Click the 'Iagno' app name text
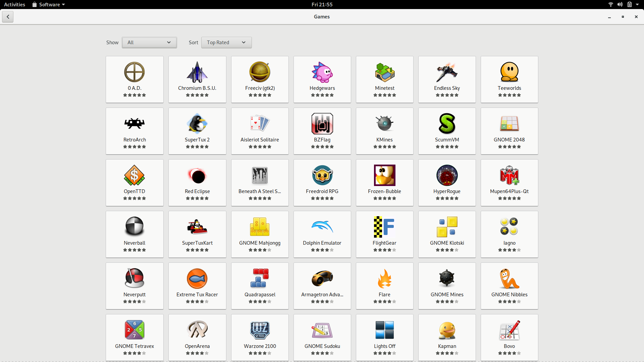This screenshot has height=362, width=644. [x=509, y=243]
